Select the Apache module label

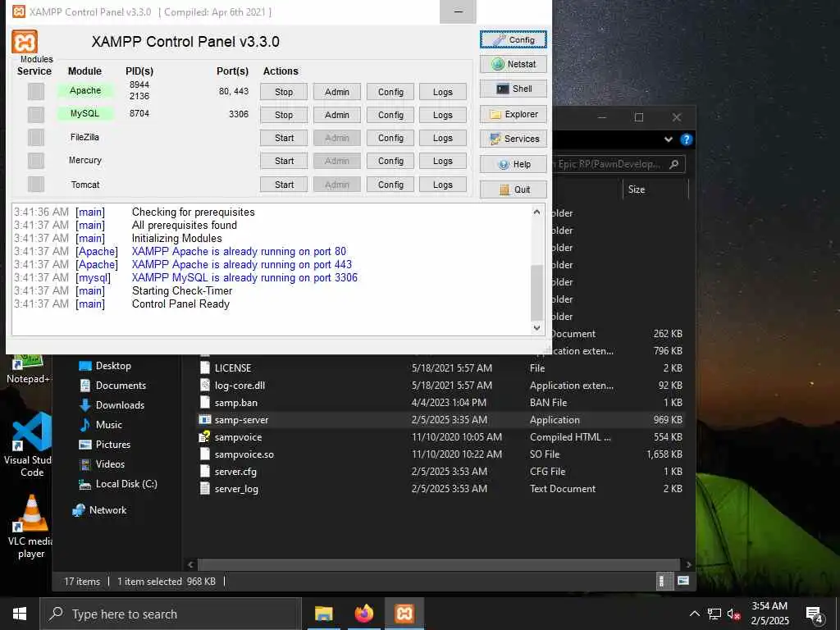[x=85, y=90]
